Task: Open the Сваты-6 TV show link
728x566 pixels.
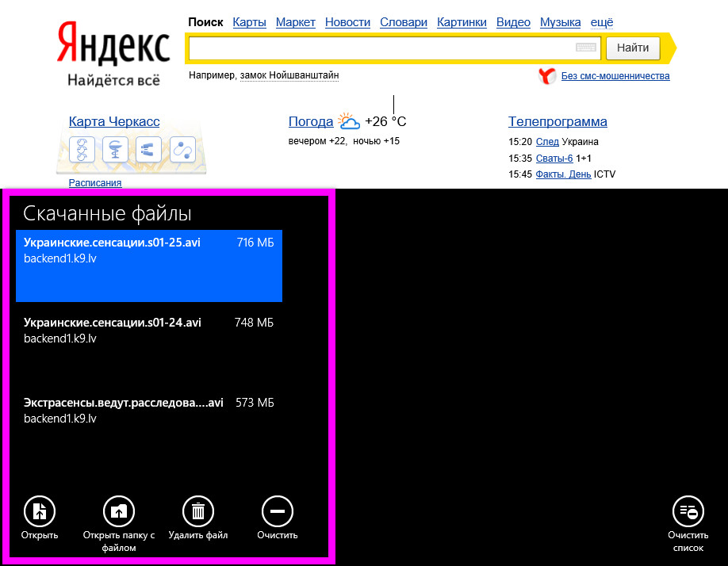Action: point(554,159)
